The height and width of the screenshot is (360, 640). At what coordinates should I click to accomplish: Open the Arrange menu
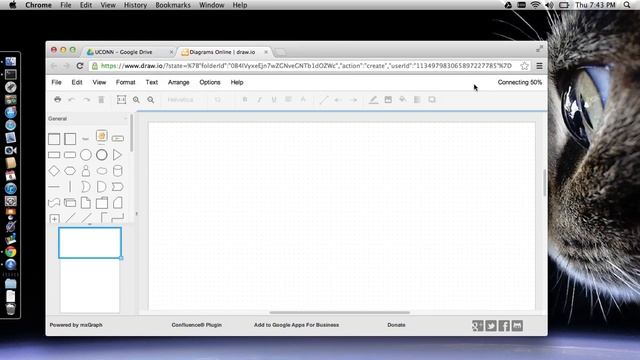(x=179, y=82)
